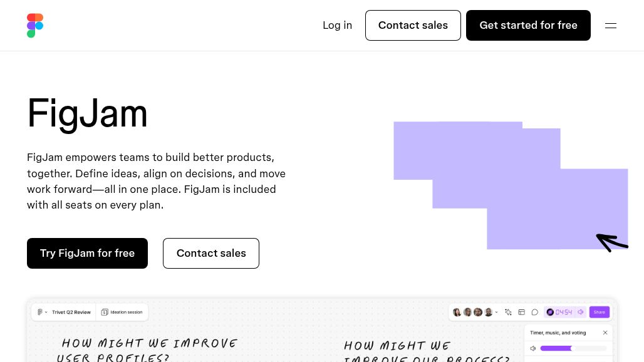Click the Log in link

pos(337,26)
